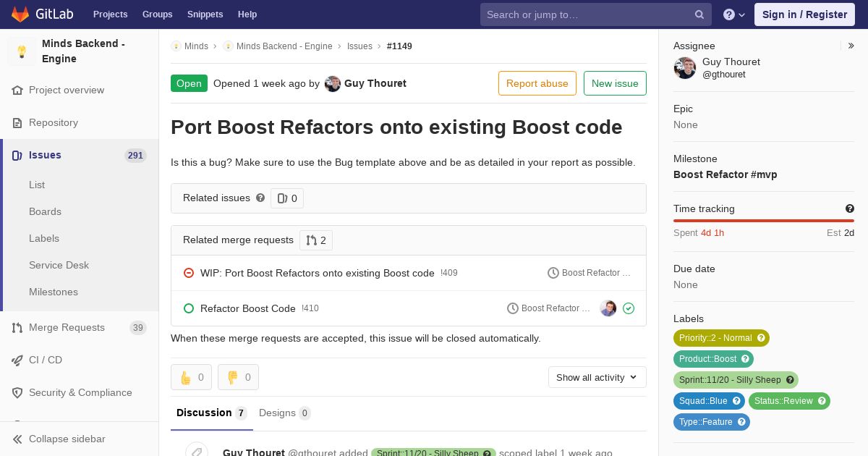Open the Refactor Boost Code merge request
This screenshot has height=456, width=868.
pyautogui.click(x=248, y=309)
